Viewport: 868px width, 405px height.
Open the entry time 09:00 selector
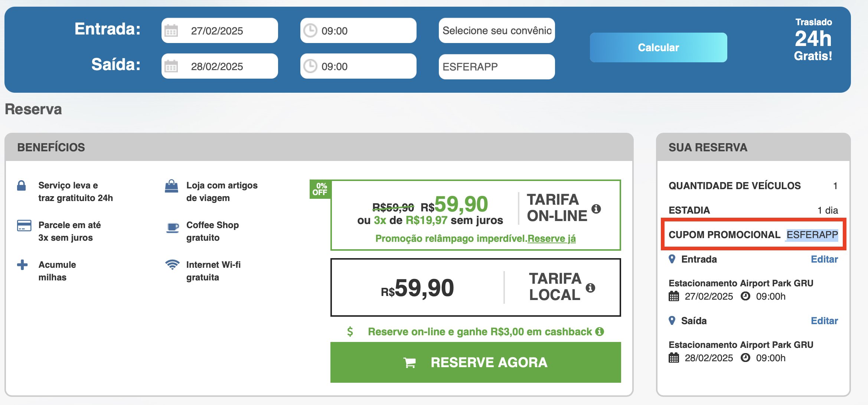(358, 30)
